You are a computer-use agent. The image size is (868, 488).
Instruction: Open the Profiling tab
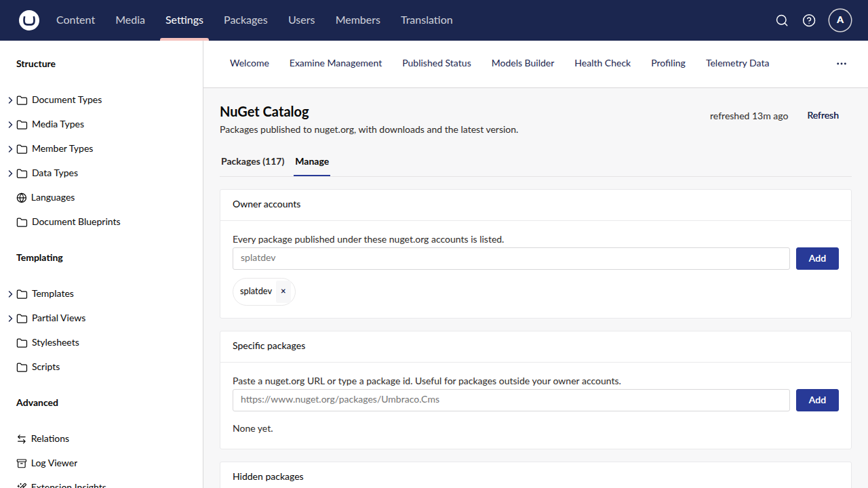pyautogui.click(x=668, y=64)
